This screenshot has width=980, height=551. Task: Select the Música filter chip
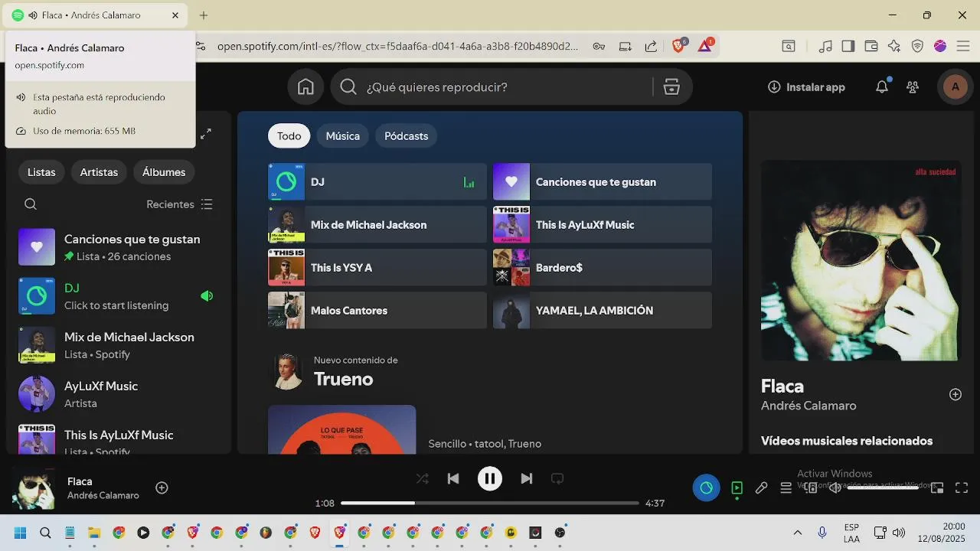click(x=343, y=136)
